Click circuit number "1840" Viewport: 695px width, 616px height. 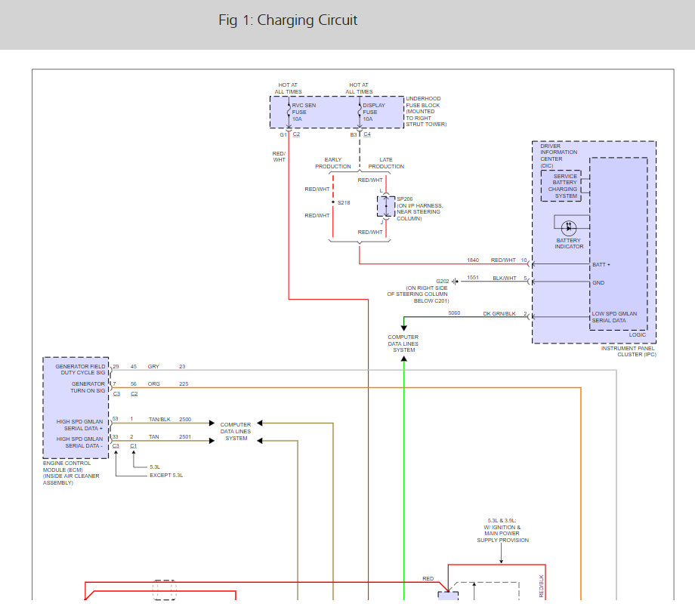(x=473, y=260)
